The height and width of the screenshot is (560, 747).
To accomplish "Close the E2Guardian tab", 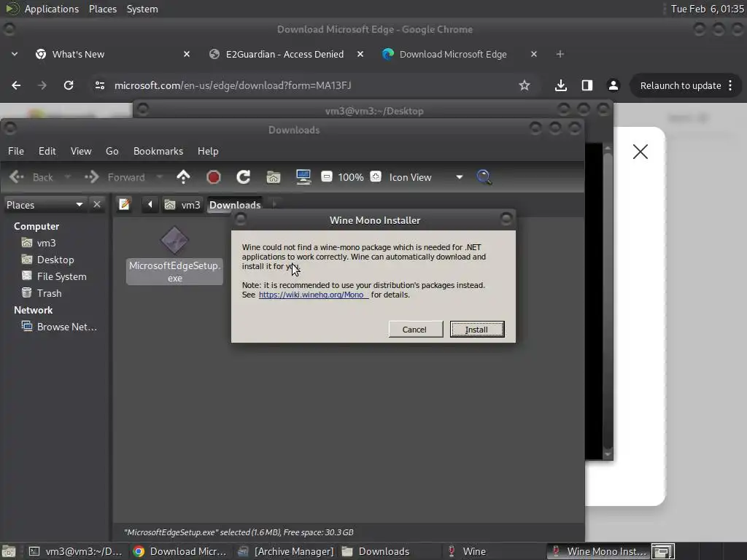I will 360,54.
